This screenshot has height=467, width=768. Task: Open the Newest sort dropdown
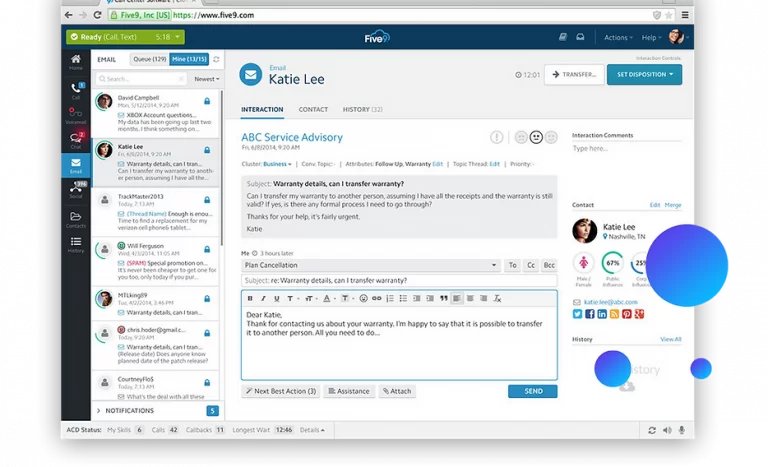(x=207, y=79)
